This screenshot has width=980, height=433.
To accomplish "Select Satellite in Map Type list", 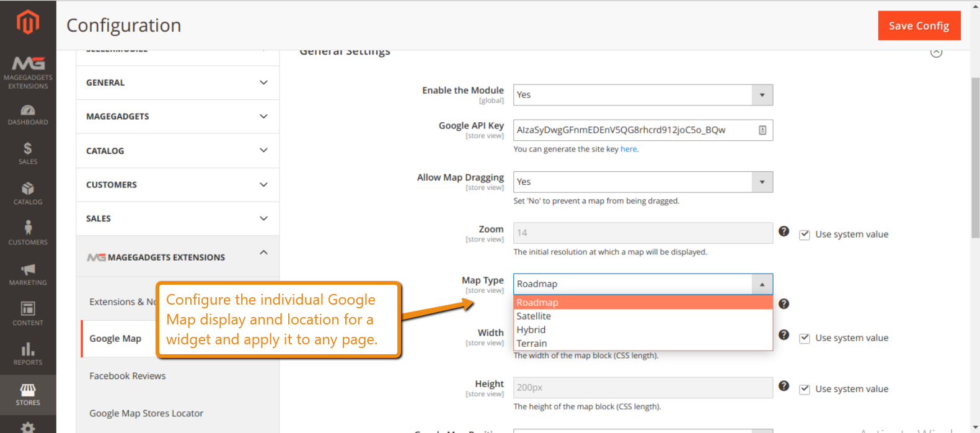I will (643, 316).
